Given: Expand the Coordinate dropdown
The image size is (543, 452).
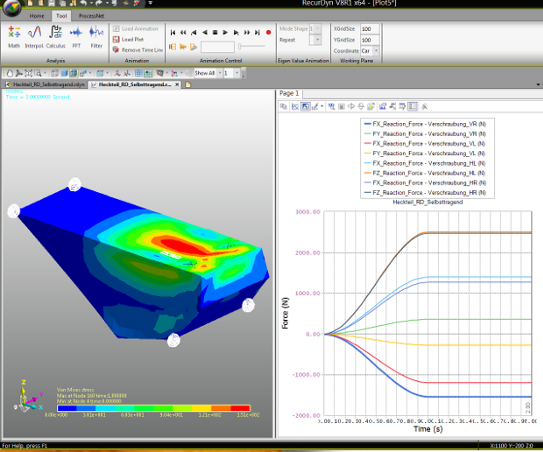Looking at the screenshot, I should click(376, 51).
